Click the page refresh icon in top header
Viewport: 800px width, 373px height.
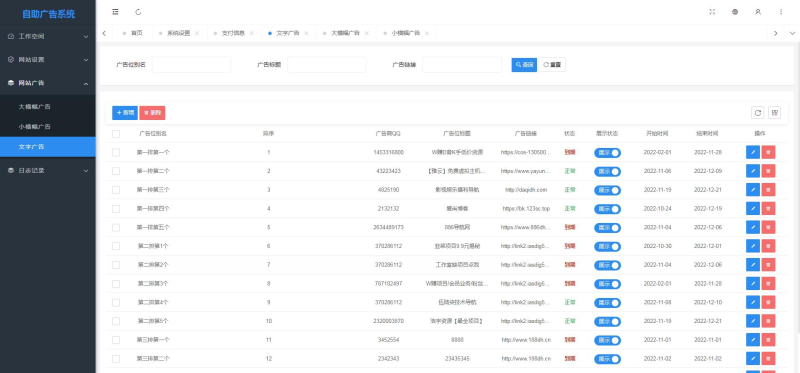pyautogui.click(x=138, y=12)
